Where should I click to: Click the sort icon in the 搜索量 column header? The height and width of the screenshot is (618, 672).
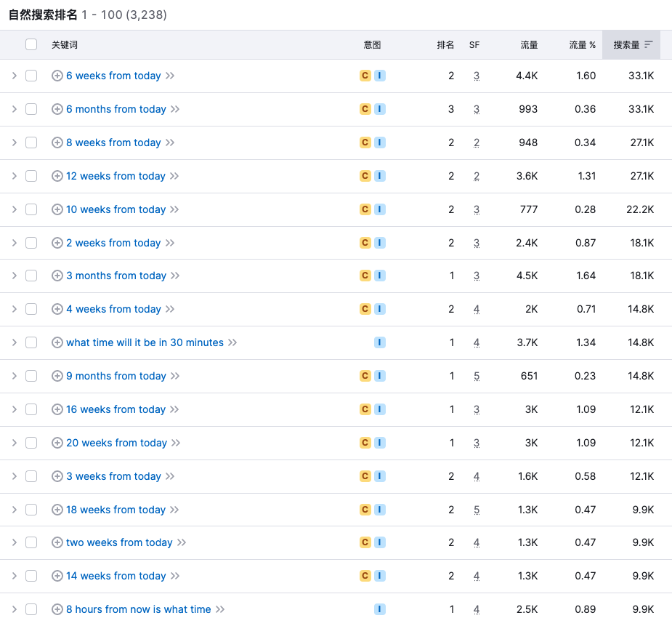[x=649, y=45]
